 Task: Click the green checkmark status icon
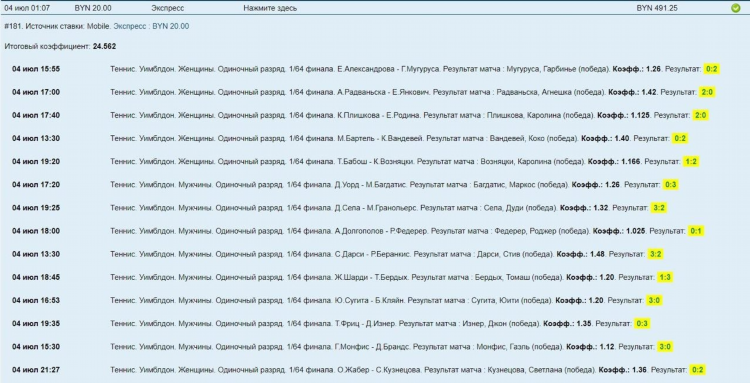click(736, 8)
